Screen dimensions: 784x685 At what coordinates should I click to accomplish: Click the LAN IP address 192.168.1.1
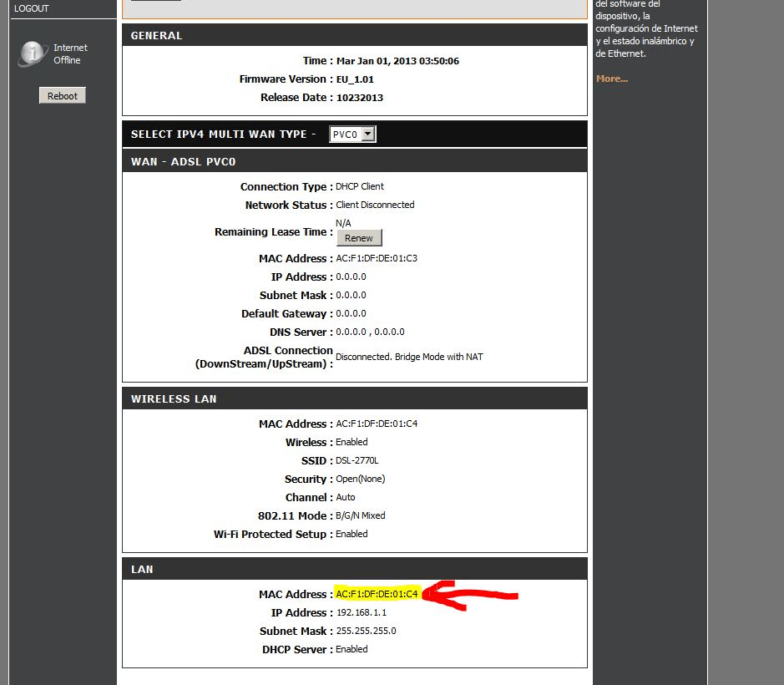point(361,612)
